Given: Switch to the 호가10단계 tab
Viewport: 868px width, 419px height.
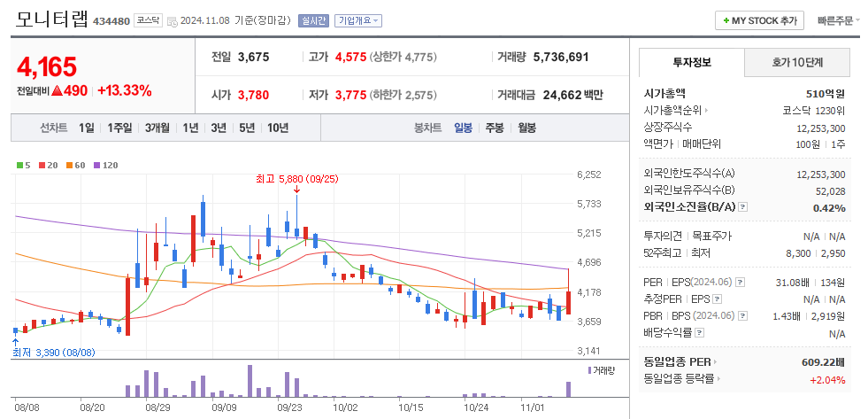Looking at the screenshot, I should tap(797, 62).
